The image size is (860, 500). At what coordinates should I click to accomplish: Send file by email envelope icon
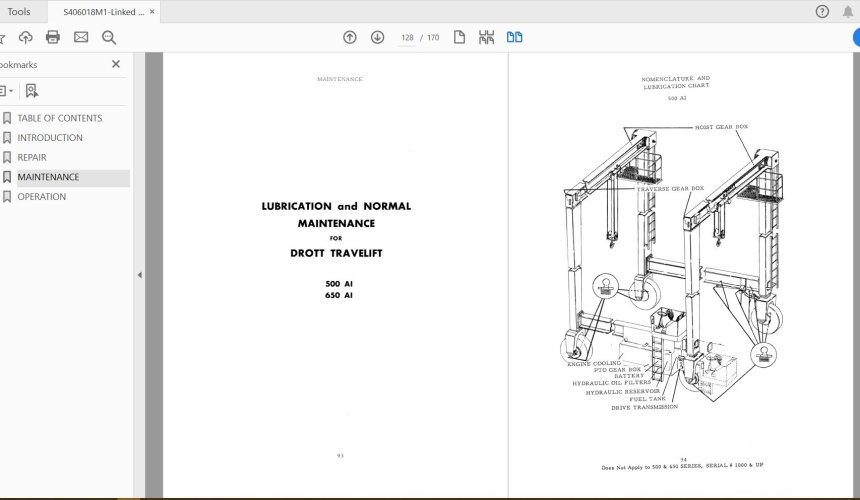(81, 37)
